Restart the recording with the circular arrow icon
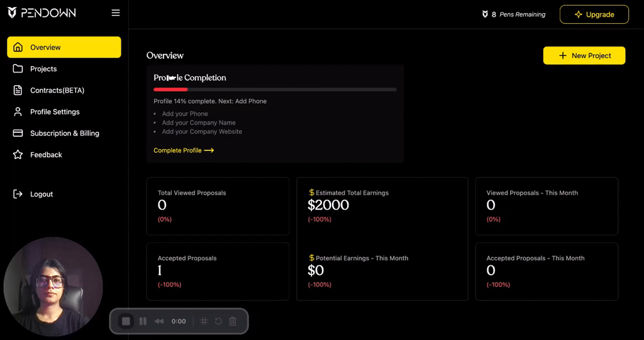Screen dimensions: 644x340 tap(218, 321)
